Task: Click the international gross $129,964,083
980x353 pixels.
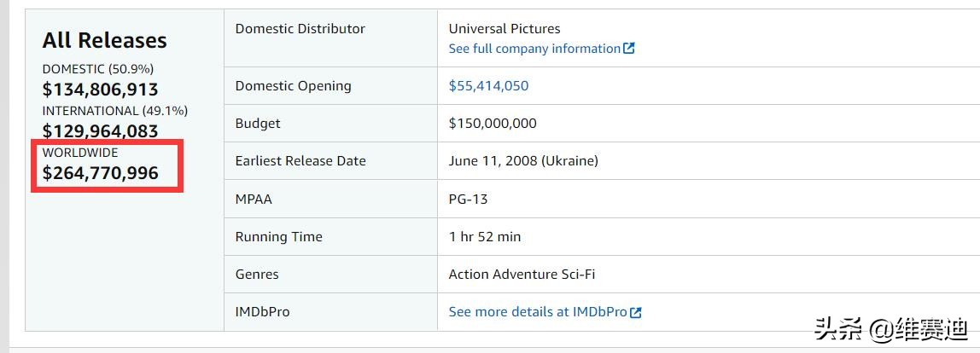Action: point(101,131)
